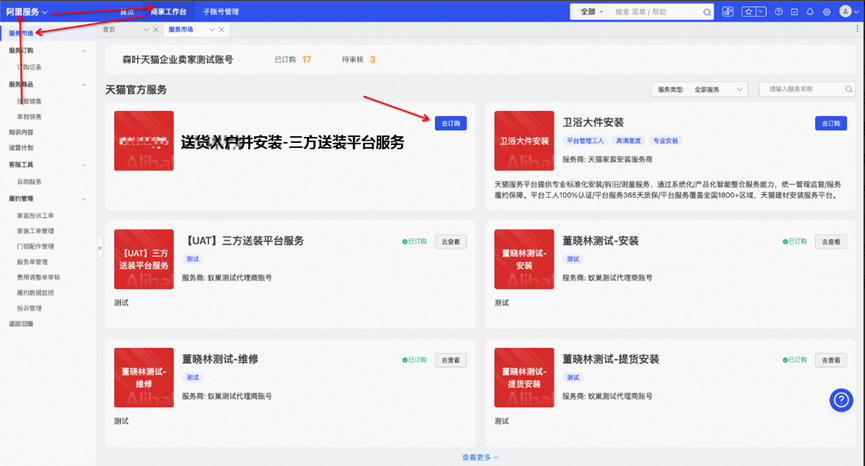Click the 董晓林测试-维修 red thumbnail
The image size is (865, 466).
pos(144,378)
